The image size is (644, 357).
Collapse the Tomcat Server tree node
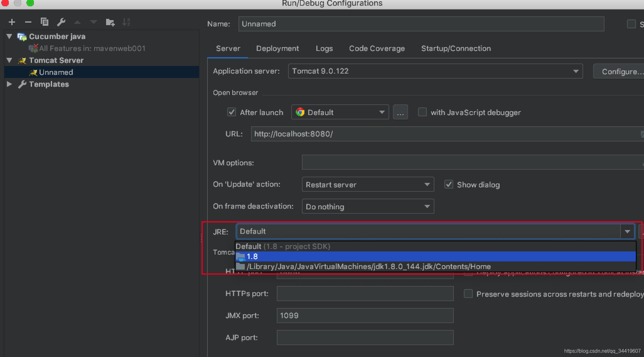point(9,60)
